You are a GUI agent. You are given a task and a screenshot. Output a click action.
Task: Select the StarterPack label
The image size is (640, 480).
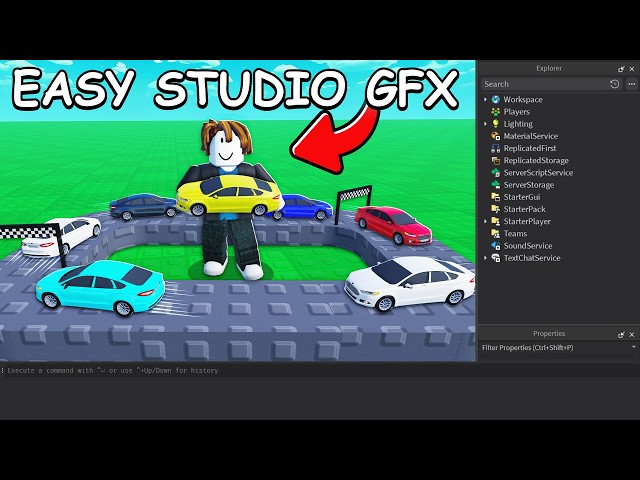524,209
